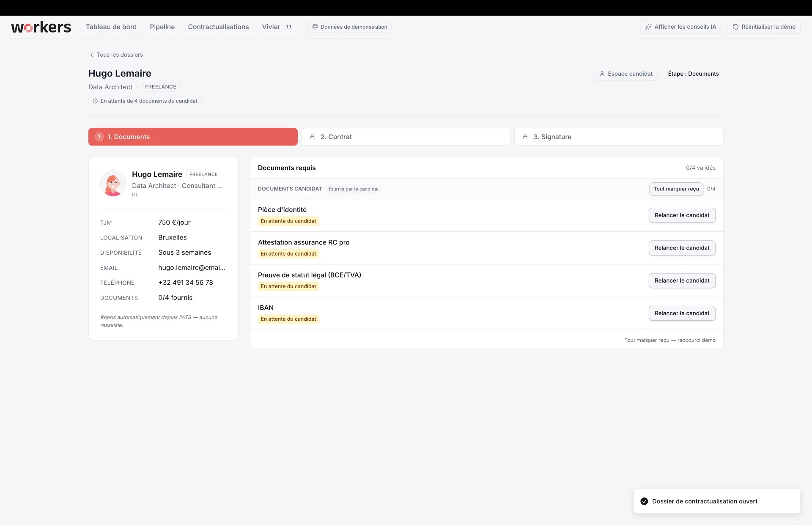Click the truncated email hugo.lemaire@emai...

point(192,267)
